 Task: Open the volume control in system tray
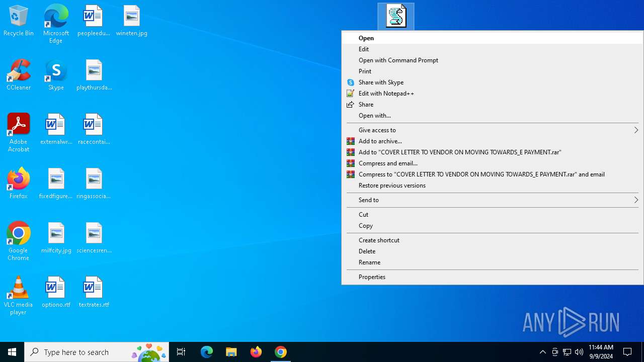[x=579, y=352]
